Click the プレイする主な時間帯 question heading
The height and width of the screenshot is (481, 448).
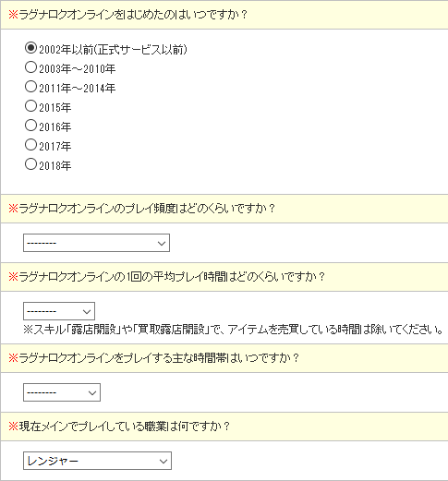[x=153, y=358]
